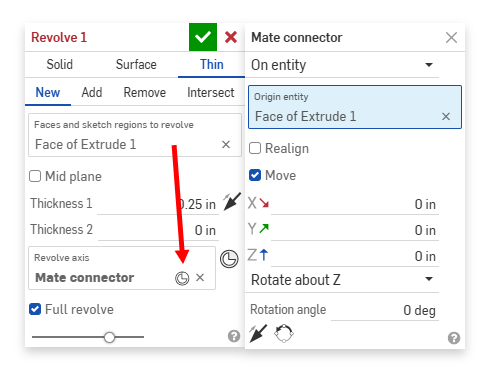The width and height of the screenshot is (491, 373).
Task: Click the Revolve axis Mate connector entry
Action: click(x=85, y=277)
